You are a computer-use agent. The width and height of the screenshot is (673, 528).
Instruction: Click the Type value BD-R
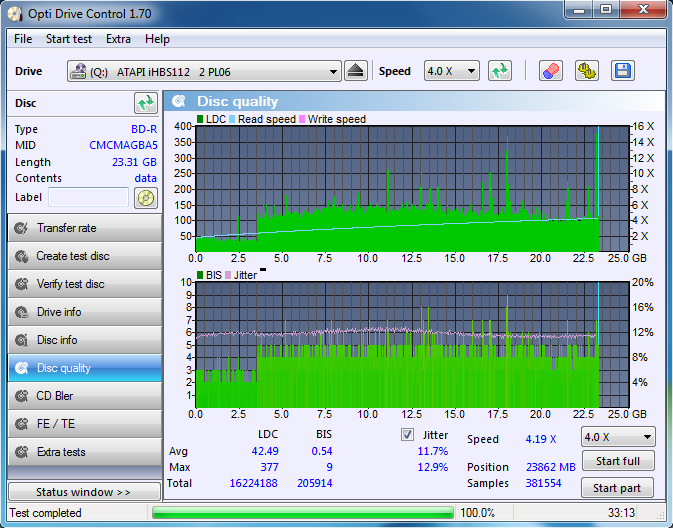coord(144,129)
